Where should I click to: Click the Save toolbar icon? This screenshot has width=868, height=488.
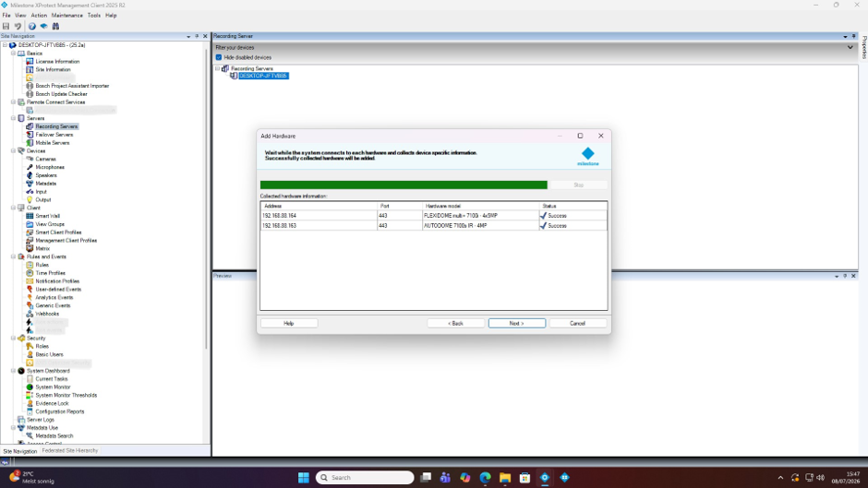click(x=6, y=26)
